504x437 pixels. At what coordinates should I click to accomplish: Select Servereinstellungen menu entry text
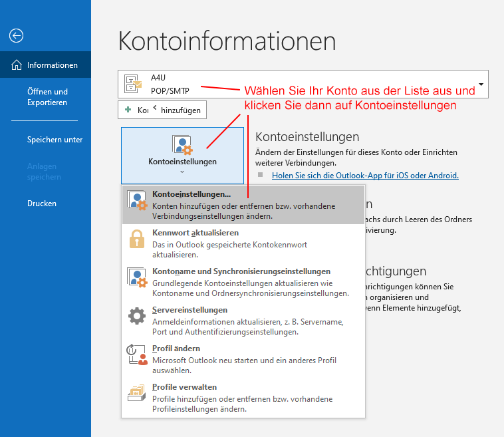[x=189, y=310]
